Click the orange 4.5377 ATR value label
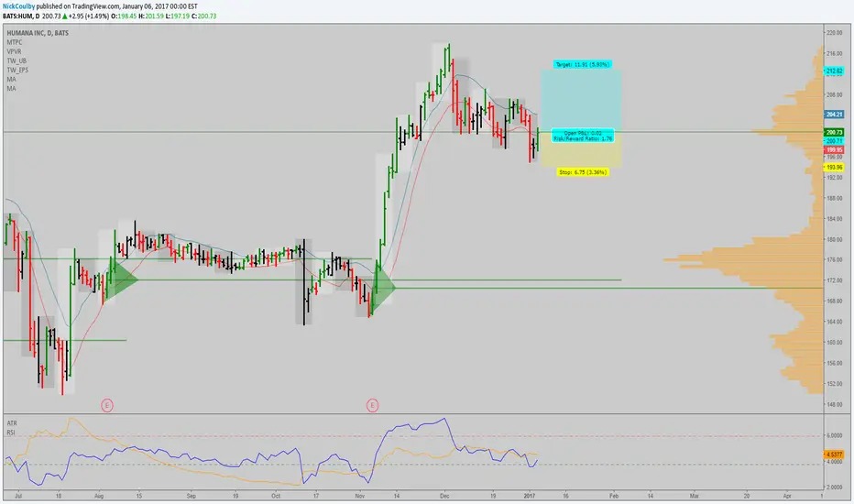The image size is (854, 504). pos(834,454)
